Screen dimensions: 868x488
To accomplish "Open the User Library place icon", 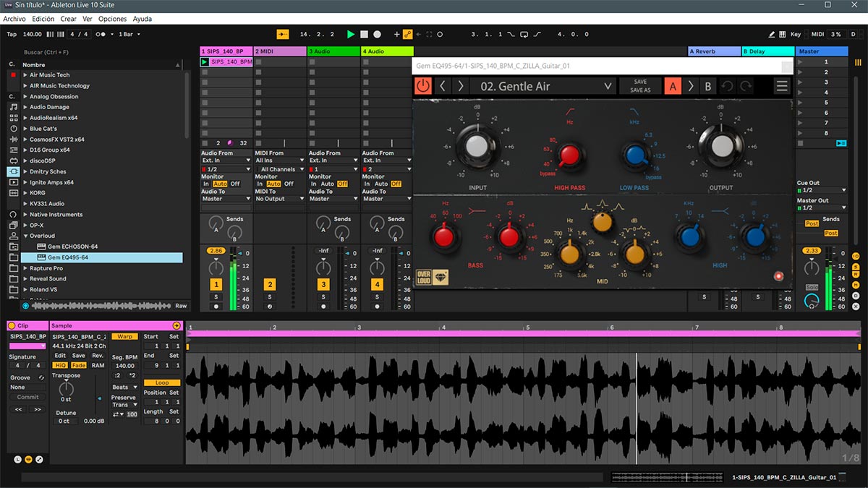I will [13, 236].
